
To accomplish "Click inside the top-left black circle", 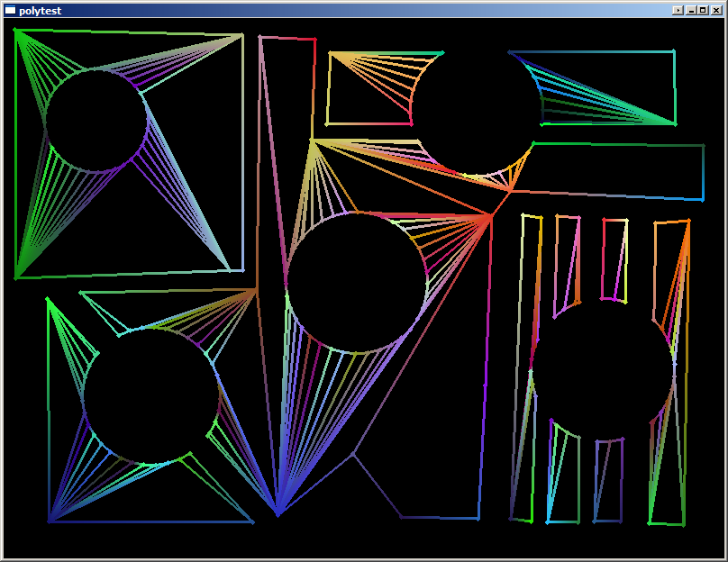I will click(x=96, y=120).
